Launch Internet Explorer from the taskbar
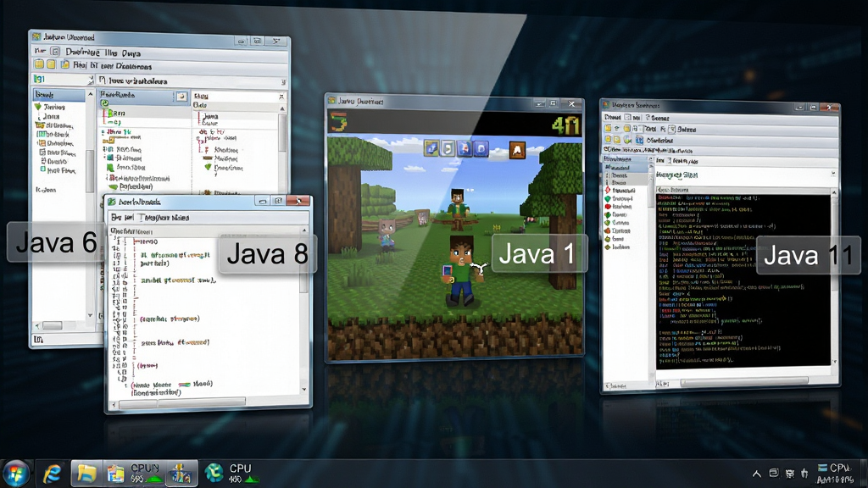The width and height of the screenshot is (868, 488). coord(53,474)
